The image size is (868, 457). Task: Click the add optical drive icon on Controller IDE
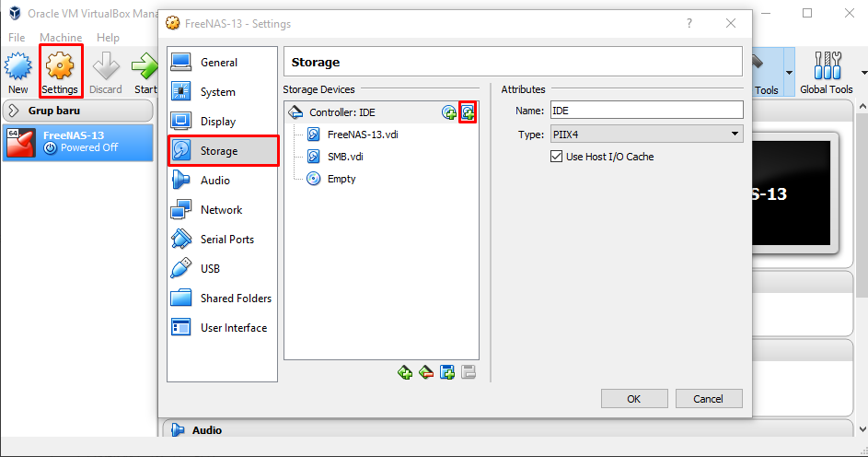449,112
